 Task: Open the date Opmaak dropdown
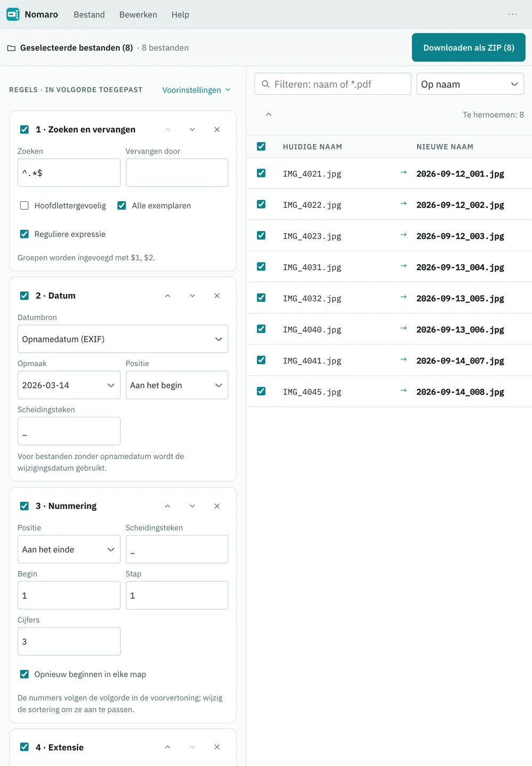(x=69, y=385)
